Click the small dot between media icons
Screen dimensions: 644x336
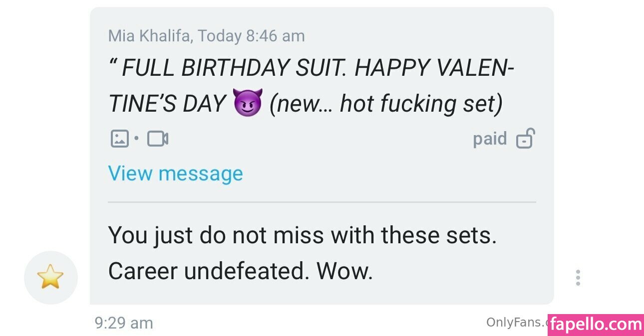point(137,138)
